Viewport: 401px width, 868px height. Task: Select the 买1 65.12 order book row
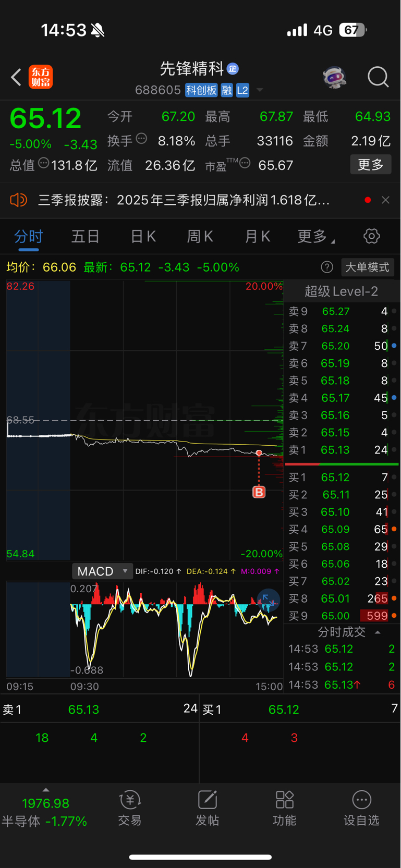tap(342, 478)
